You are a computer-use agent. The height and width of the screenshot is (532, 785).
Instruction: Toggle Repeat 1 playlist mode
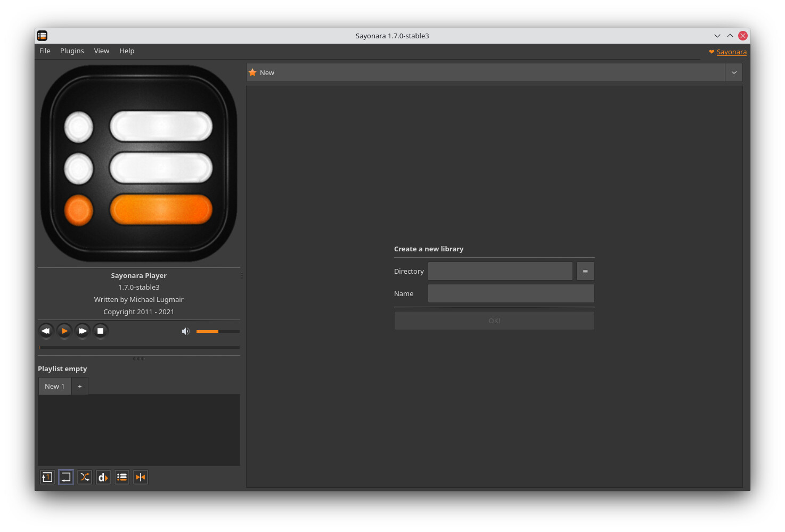47,477
